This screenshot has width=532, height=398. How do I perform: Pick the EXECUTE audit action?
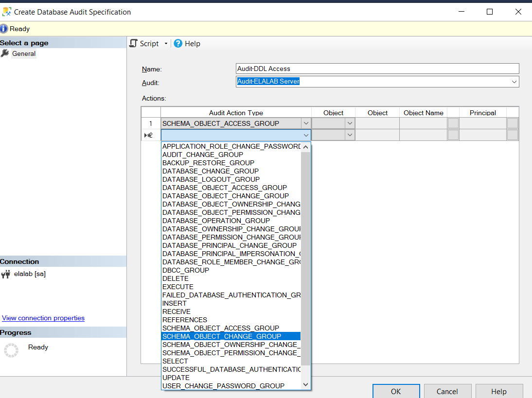tap(178, 287)
